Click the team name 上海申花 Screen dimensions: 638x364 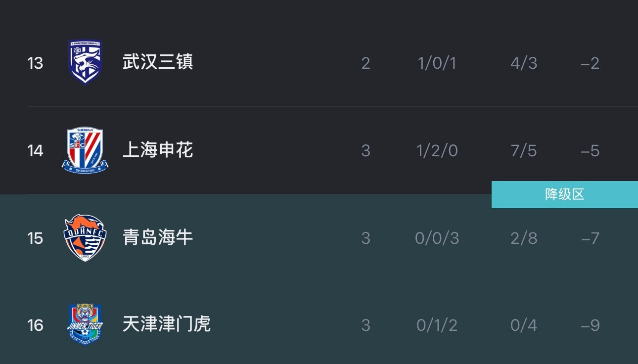[158, 150]
